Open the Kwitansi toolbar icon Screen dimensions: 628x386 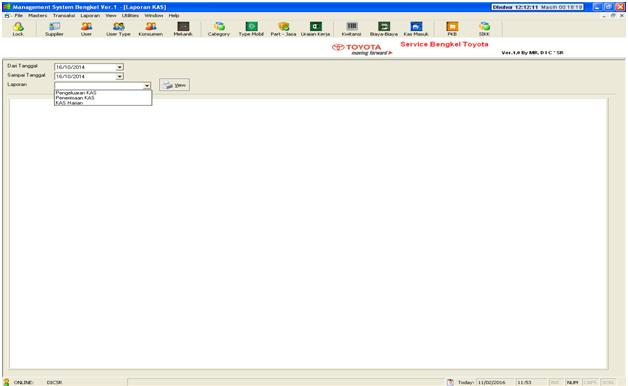(x=352, y=29)
